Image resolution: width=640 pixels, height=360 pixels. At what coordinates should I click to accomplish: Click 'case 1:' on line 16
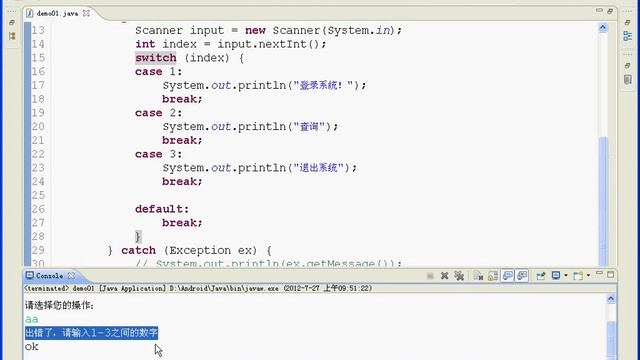158,72
